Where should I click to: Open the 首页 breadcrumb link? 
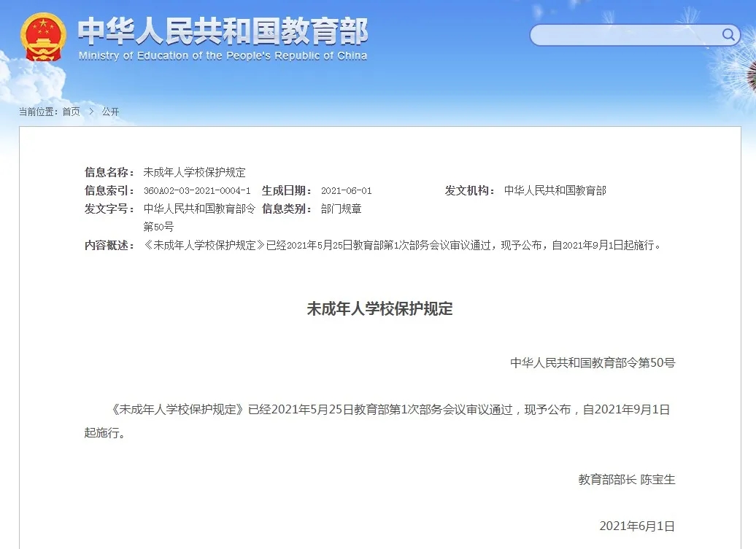(x=72, y=112)
